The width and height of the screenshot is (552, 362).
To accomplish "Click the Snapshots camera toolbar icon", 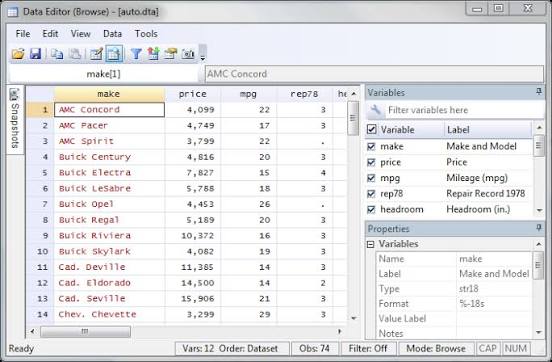I will coord(188,54).
